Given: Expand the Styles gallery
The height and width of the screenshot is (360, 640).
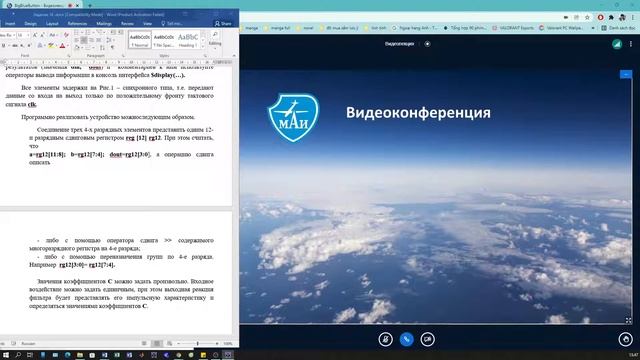Looking at the screenshot, I should (203, 46).
